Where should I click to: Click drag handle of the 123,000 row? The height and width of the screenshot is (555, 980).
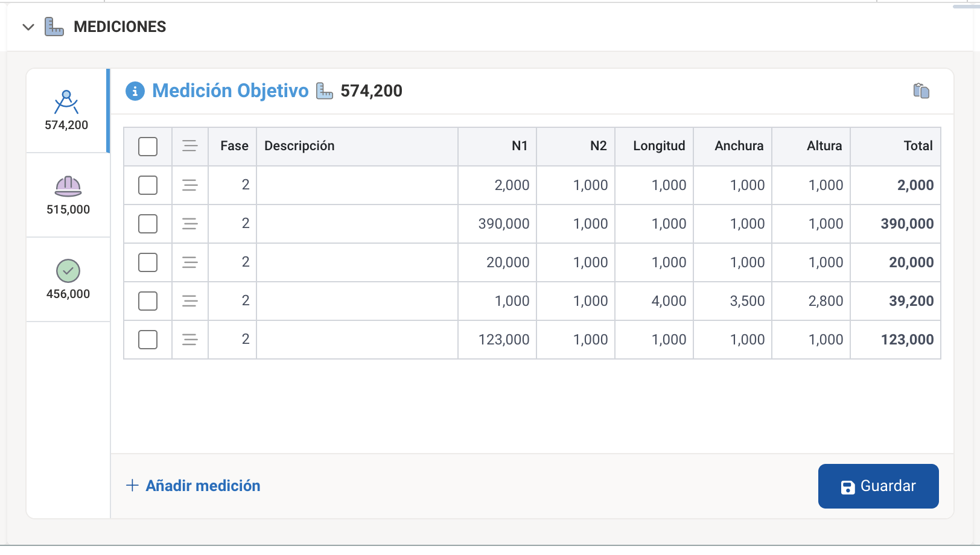coord(190,340)
